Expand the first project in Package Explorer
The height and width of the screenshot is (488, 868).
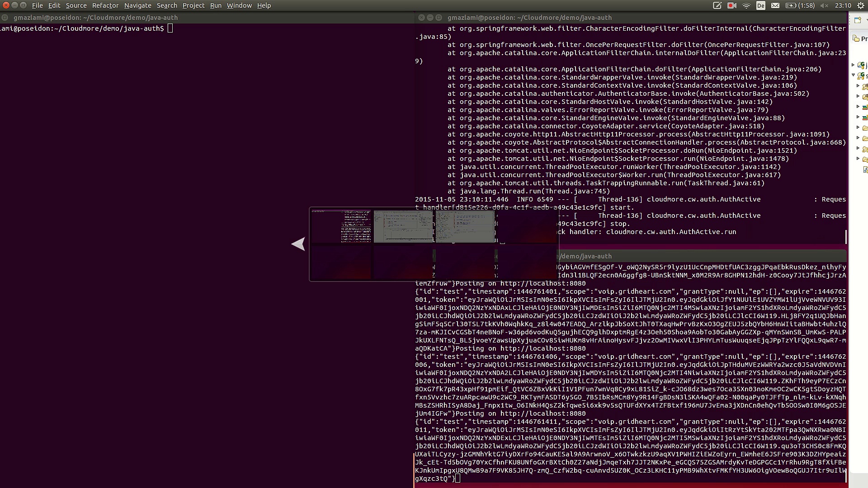[x=854, y=65]
